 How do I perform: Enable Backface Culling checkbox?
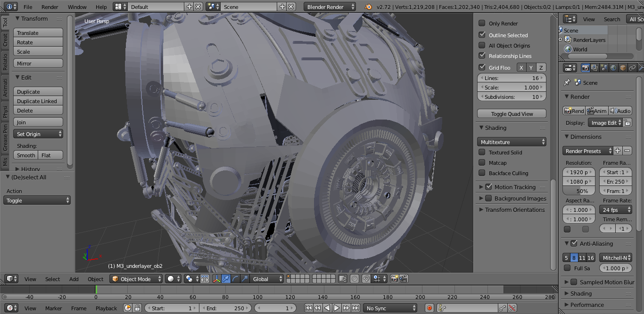[482, 173]
